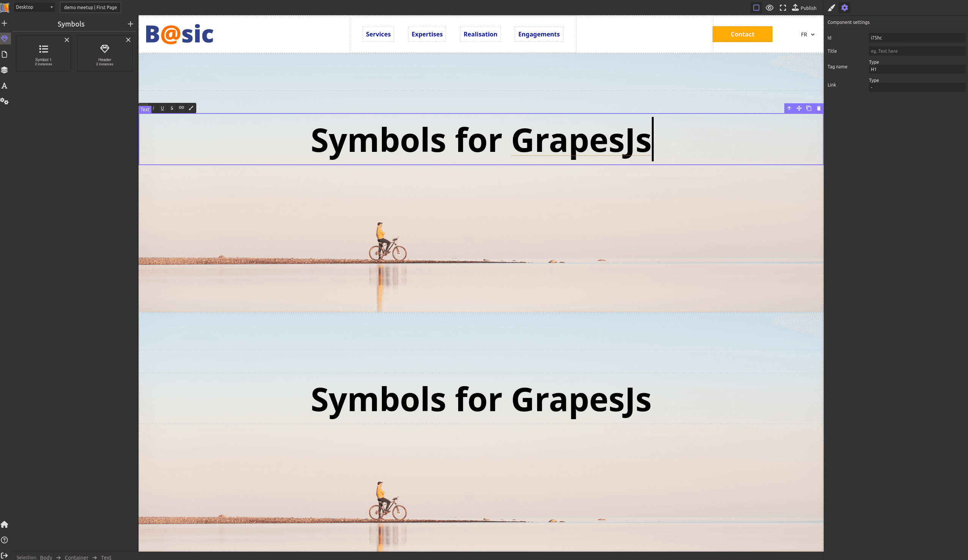Click the Publish button
968x560 pixels.
point(804,7)
